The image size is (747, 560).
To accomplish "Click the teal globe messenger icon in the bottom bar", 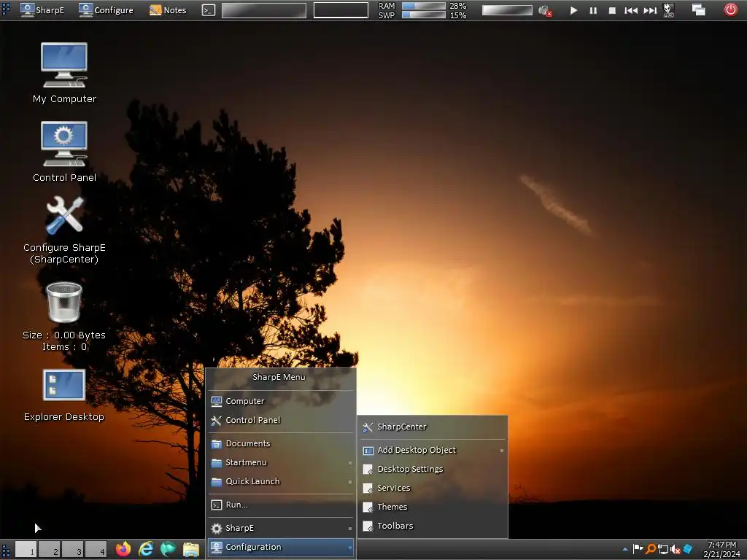I will (169, 549).
